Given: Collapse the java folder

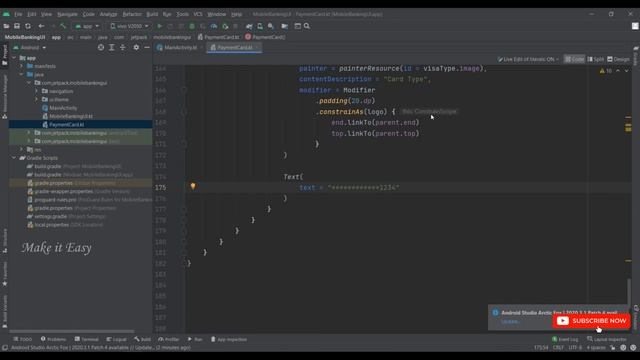Looking at the screenshot, I should [22, 75].
